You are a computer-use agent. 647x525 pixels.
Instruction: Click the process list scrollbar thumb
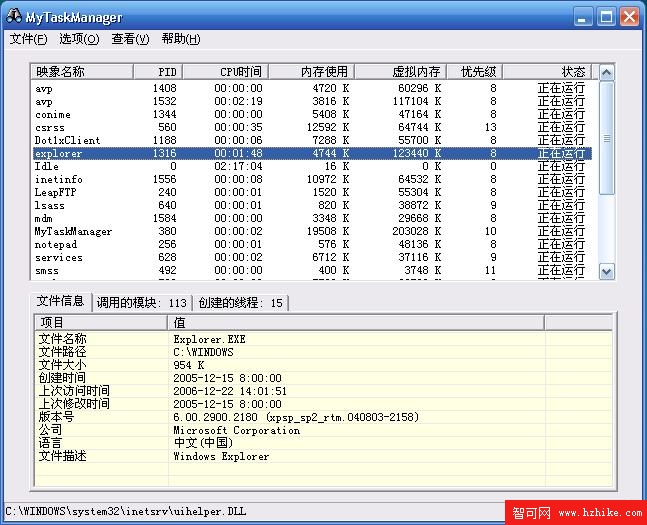606,138
